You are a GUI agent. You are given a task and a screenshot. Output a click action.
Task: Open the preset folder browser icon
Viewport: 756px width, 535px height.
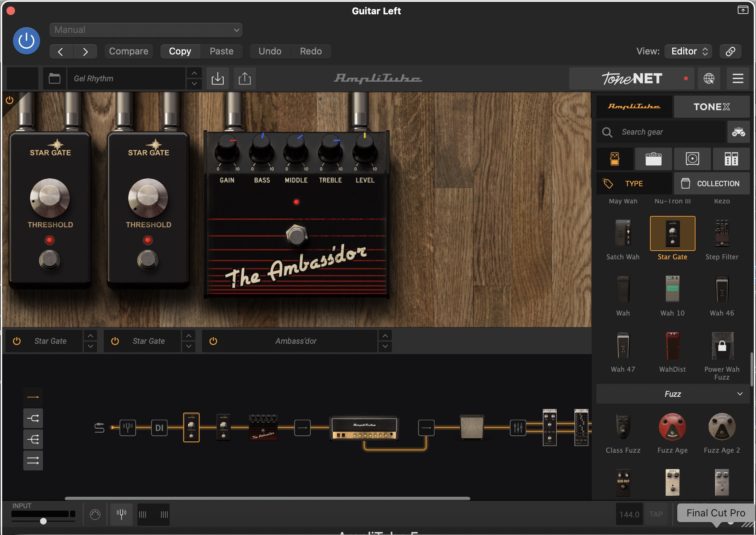(x=54, y=78)
